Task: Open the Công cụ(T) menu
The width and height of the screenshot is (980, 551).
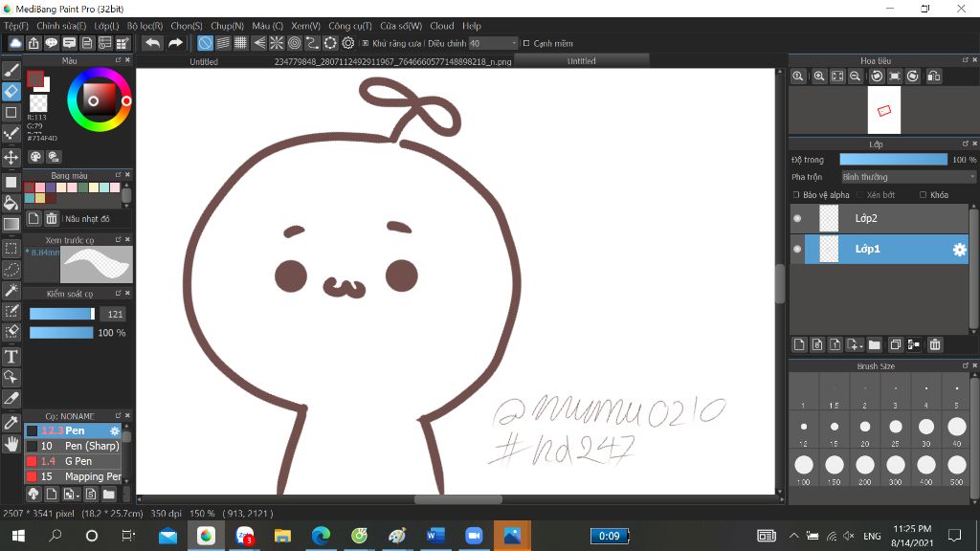Action: 350,26
